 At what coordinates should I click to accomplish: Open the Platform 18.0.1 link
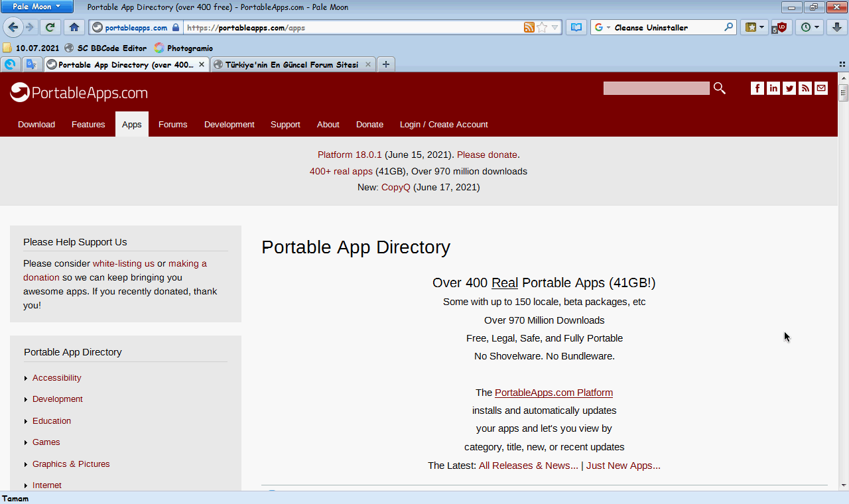coord(350,155)
